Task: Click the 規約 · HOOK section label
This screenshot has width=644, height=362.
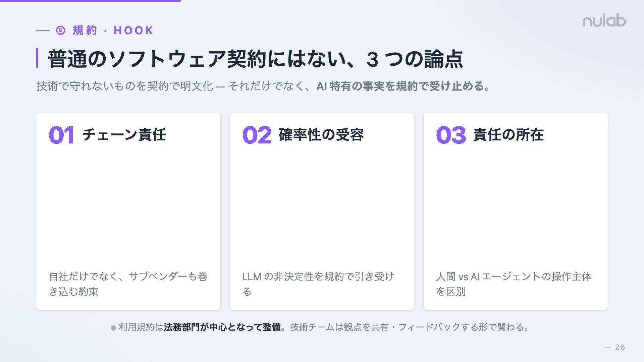Action: (x=113, y=31)
